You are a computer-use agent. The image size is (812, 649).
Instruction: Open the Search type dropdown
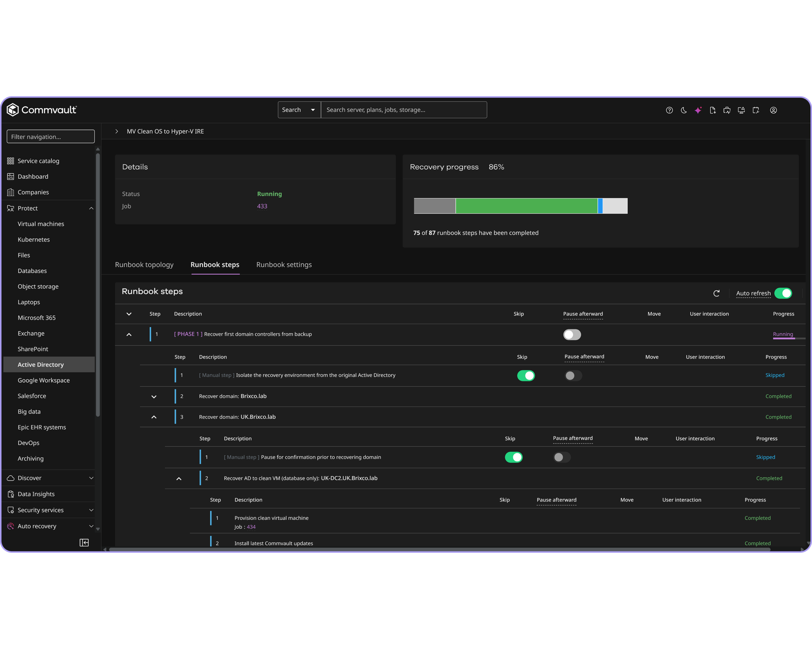pyautogui.click(x=299, y=110)
